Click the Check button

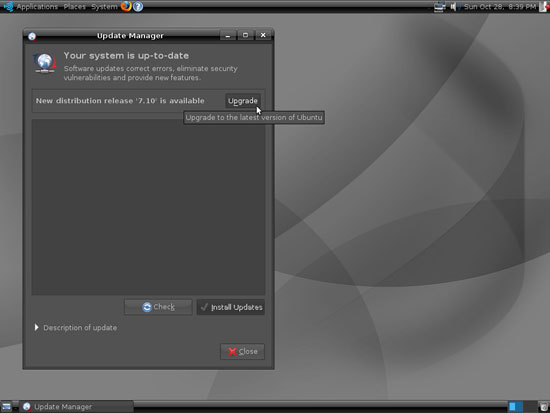(x=158, y=307)
